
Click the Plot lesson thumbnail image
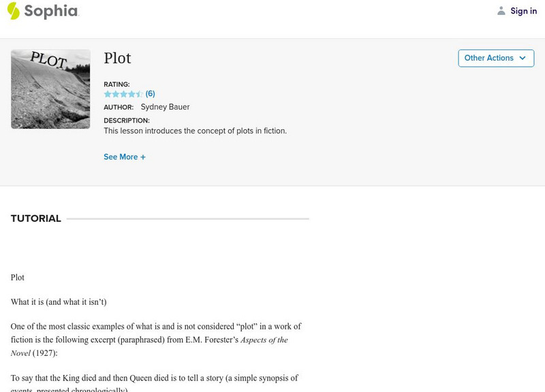point(50,89)
